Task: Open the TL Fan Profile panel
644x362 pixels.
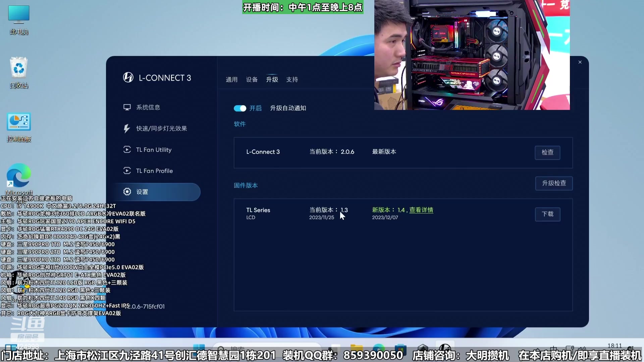Action: pos(154,171)
